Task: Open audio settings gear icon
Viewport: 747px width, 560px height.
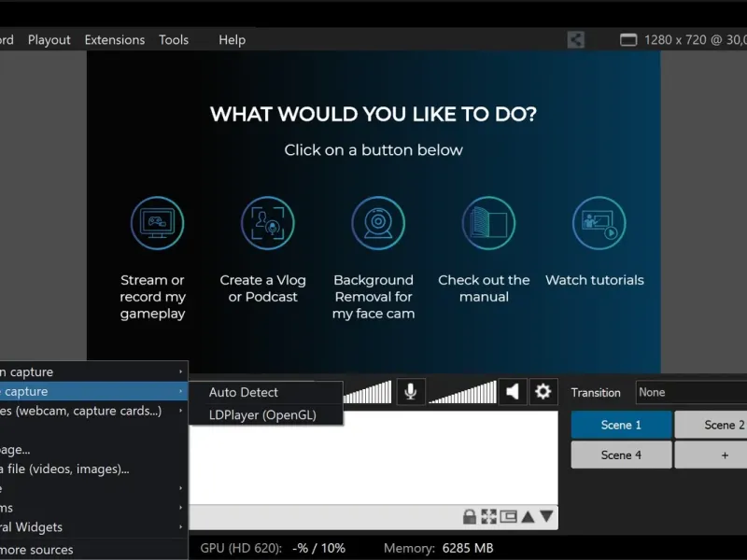Action: [x=543, y=392]
